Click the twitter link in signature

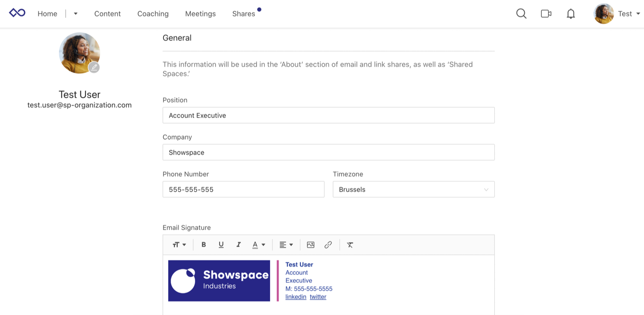pos(318,297)
